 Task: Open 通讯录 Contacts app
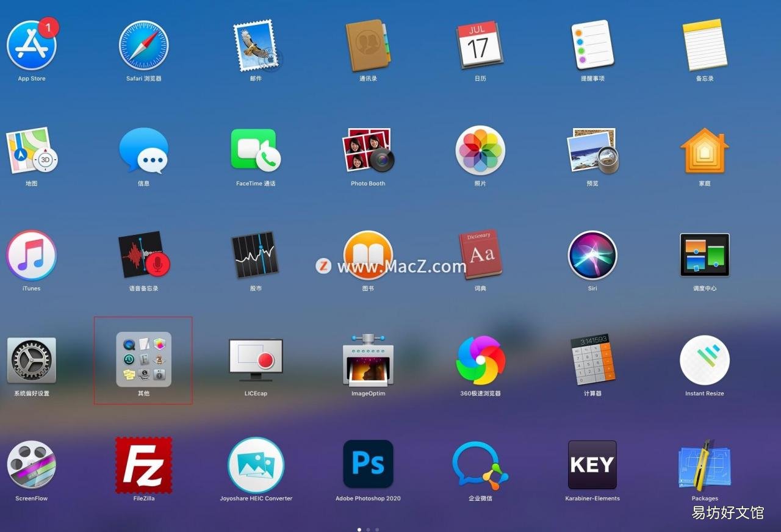[x=368, y=45]
